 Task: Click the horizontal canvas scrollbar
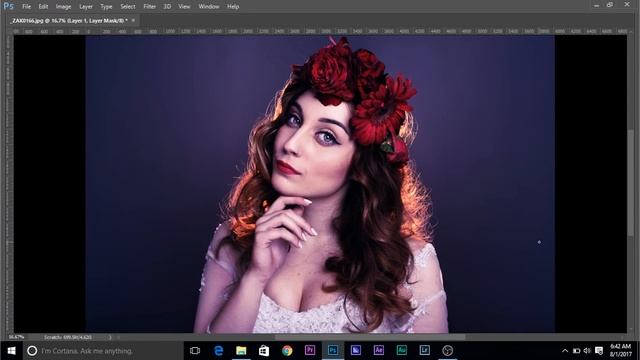click(x=369, y=337)
